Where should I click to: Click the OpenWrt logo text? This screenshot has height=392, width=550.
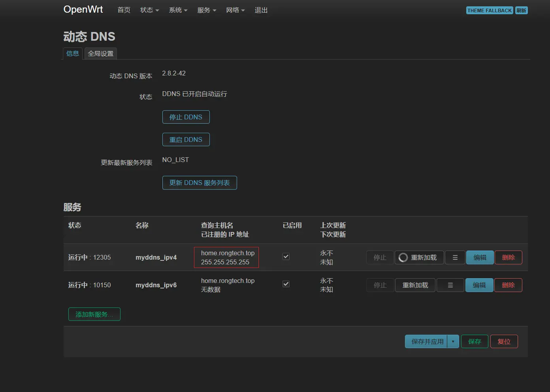point(83,9)
